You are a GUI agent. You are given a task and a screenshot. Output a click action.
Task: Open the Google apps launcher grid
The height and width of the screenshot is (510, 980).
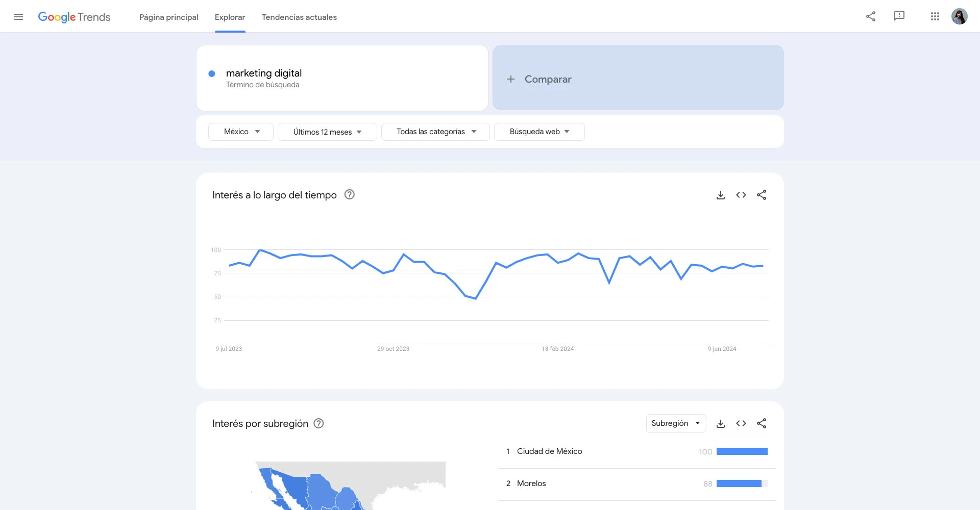coord(935,16)
